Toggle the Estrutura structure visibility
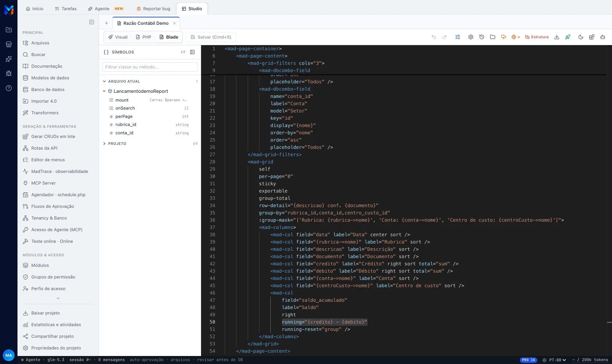 [537, 37]
